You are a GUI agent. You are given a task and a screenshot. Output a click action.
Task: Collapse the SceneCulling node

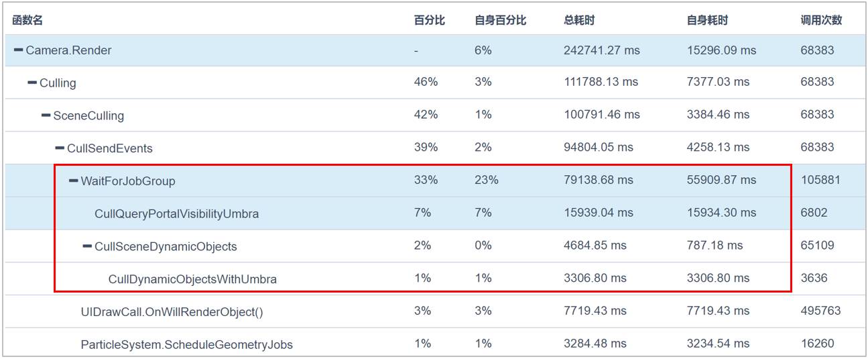click(46, 115)
